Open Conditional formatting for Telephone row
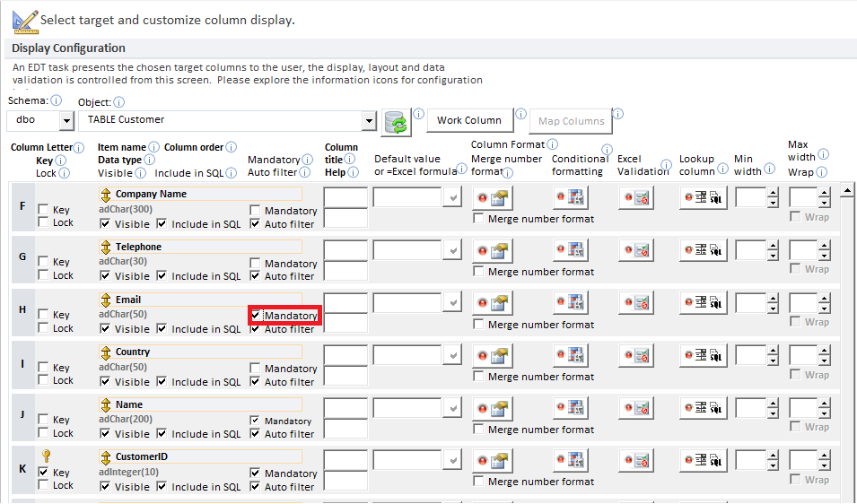This screenshot has width=857, height=504. (x=571, y=250)
